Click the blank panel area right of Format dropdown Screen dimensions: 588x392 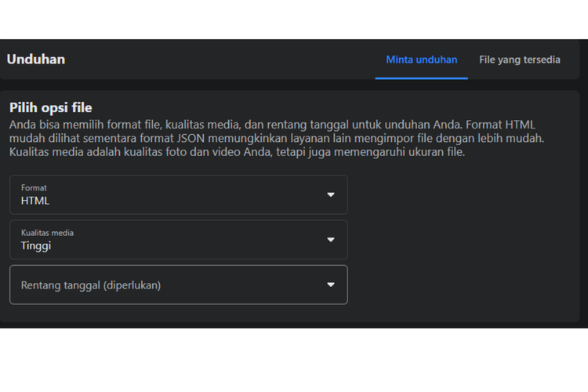(463, 194)
